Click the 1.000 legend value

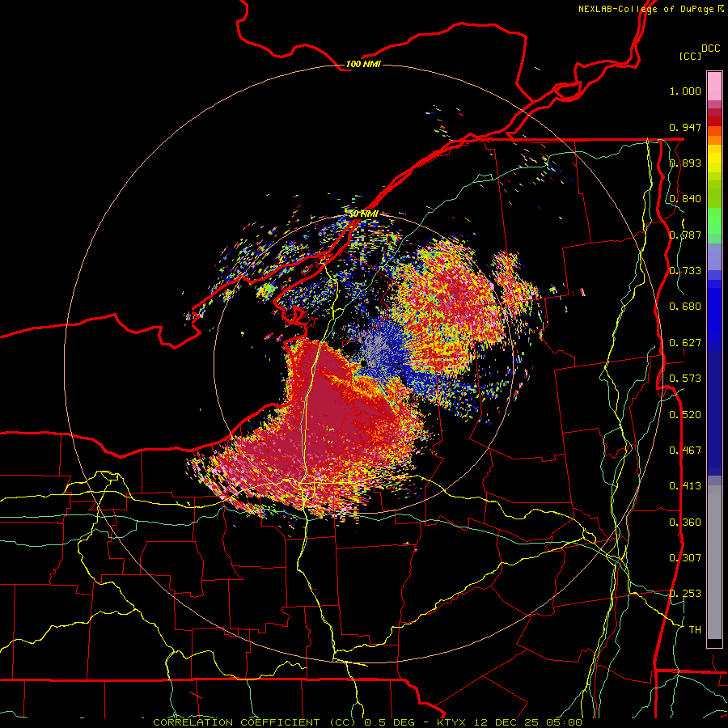tap(685, 91)
